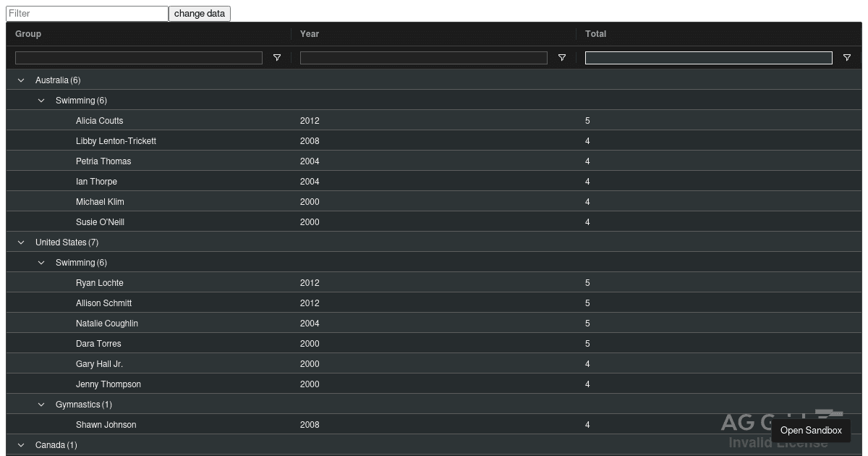Click the Year floating filter text box
The height and width of the screenshot is (456, 868).
[x=423, y=58]
